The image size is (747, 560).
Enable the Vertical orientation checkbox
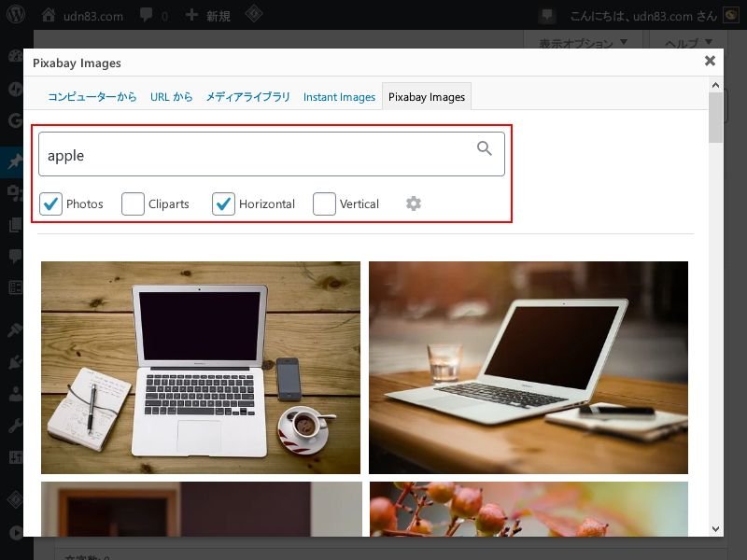point(324,203)
